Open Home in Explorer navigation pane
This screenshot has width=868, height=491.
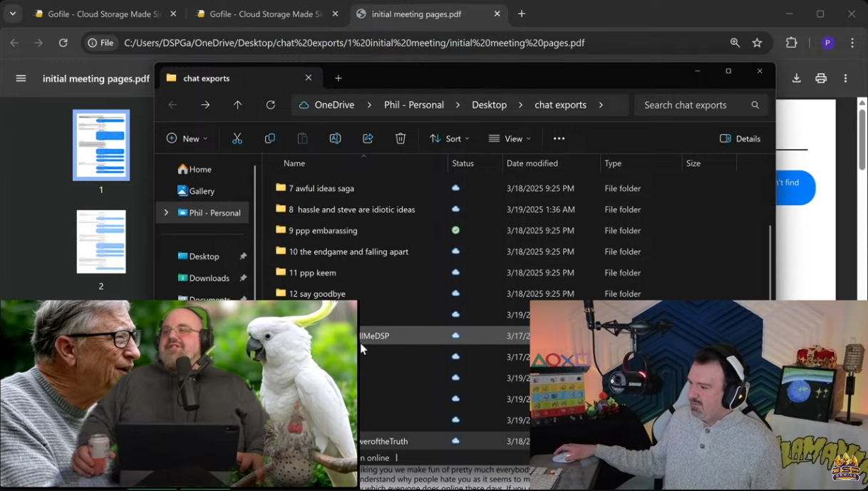point(195,169)
